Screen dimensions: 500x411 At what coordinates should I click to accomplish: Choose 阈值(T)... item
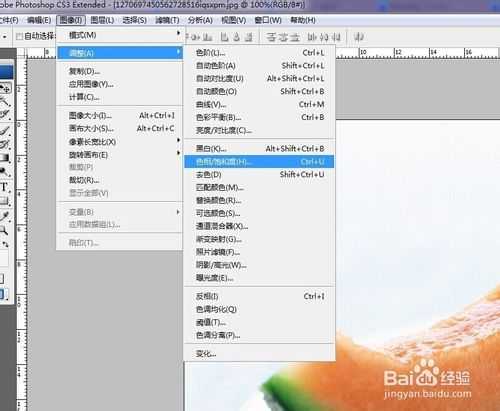tap(259, 322)
